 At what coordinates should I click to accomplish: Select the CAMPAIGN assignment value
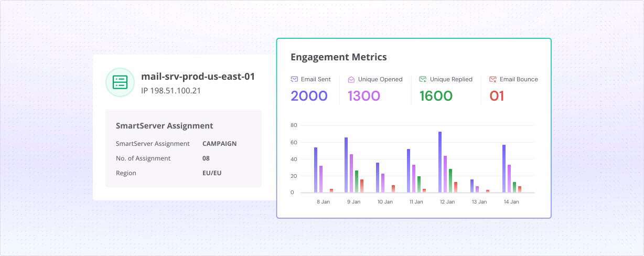[x=219, y=144]
